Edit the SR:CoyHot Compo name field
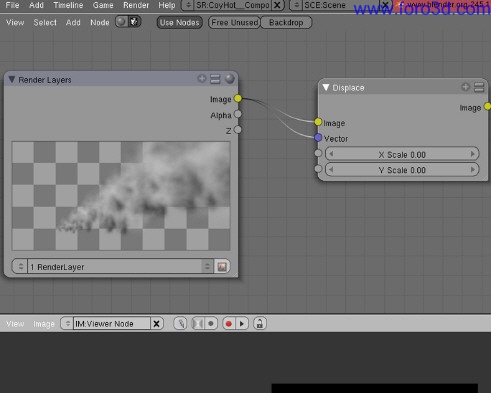The height and width of the screenshot is (393, 491). [x=232, y=5]
